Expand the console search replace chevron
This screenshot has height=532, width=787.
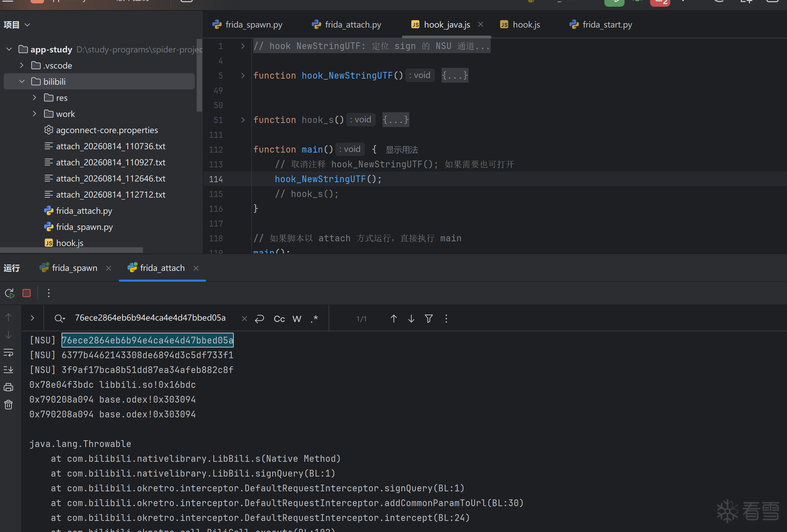(32, 318)
